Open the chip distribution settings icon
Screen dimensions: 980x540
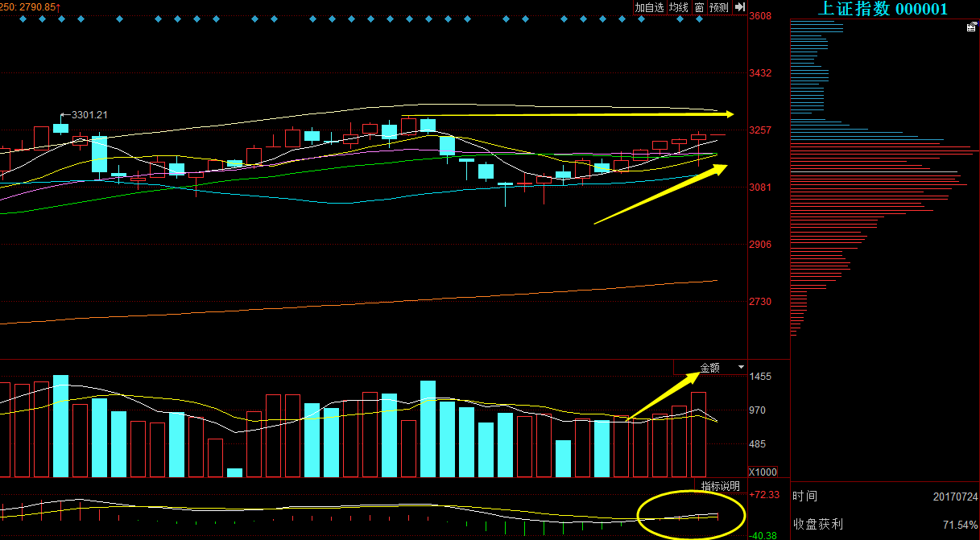[x=971, y=27]
